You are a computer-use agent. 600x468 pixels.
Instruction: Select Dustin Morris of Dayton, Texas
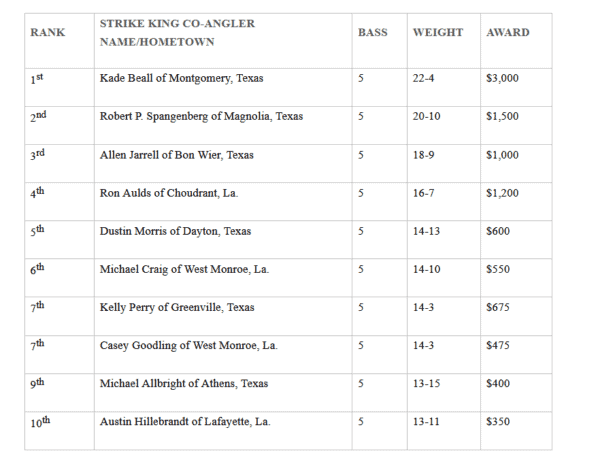click(x=175, y=231)
